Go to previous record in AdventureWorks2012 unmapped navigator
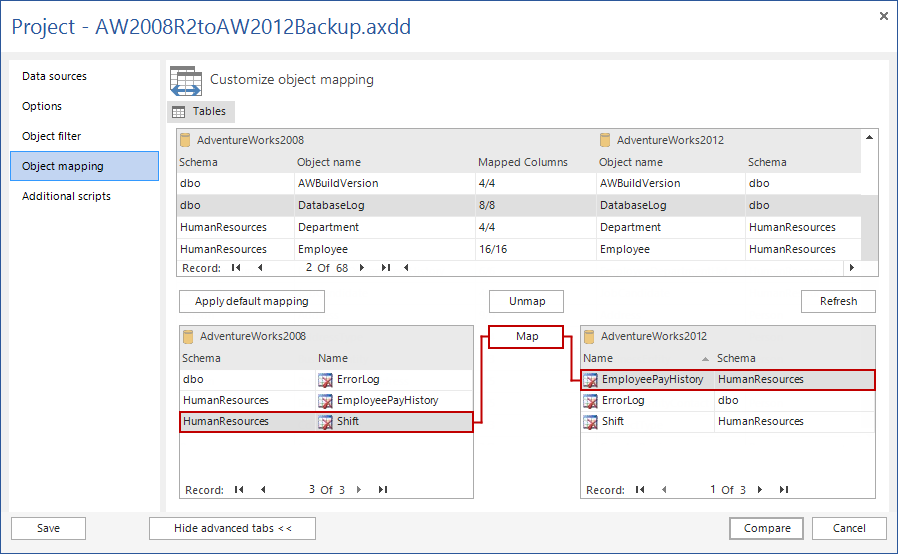Image resolution: width=898 pixels, height=554 pixels. [x=664, y=489]
